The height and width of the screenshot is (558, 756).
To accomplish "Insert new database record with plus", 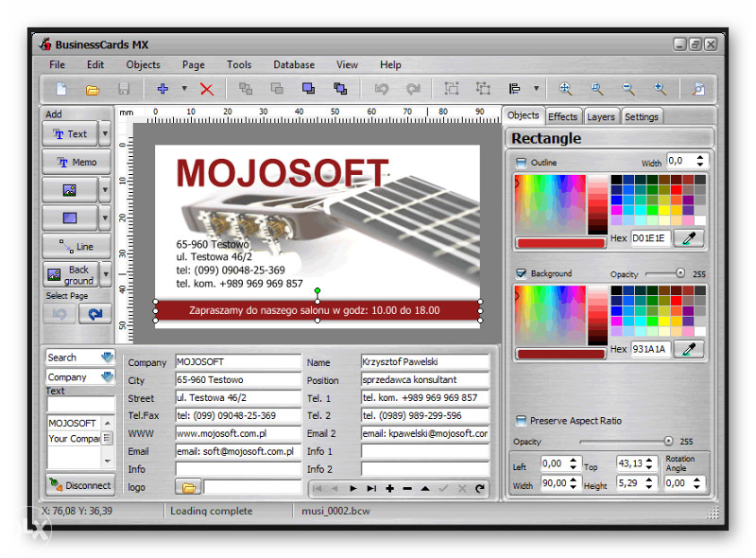I will point(389,489).
